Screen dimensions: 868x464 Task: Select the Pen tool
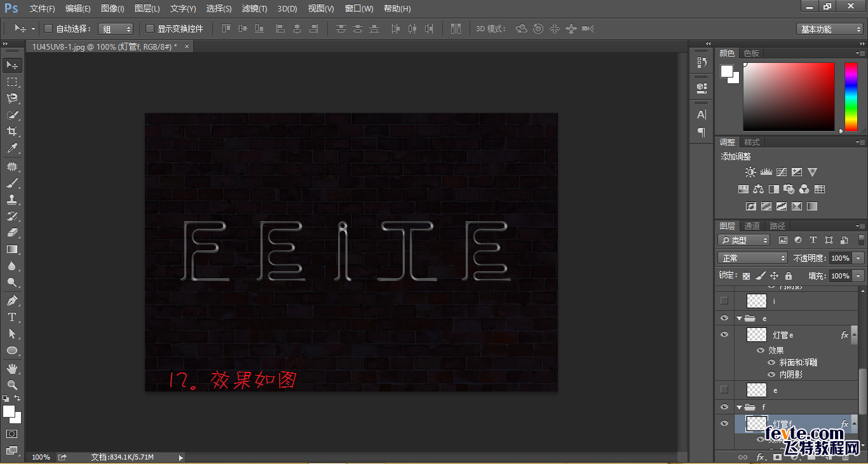[12, 300]
